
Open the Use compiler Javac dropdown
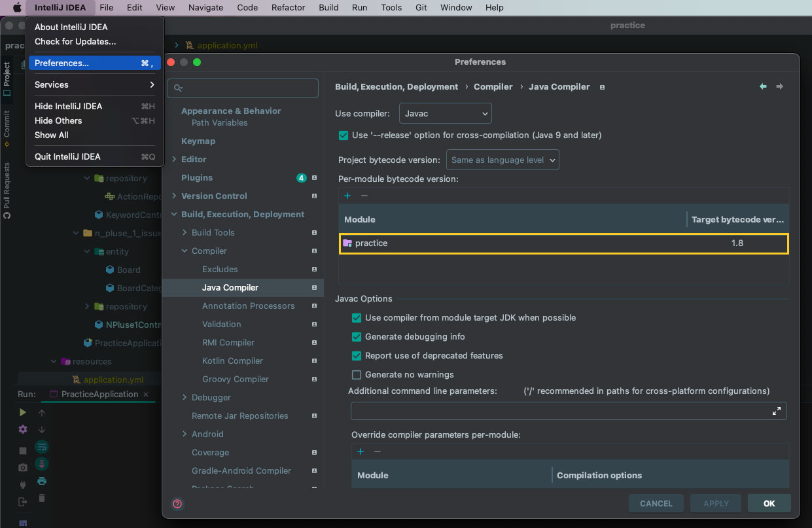point(446,113)
